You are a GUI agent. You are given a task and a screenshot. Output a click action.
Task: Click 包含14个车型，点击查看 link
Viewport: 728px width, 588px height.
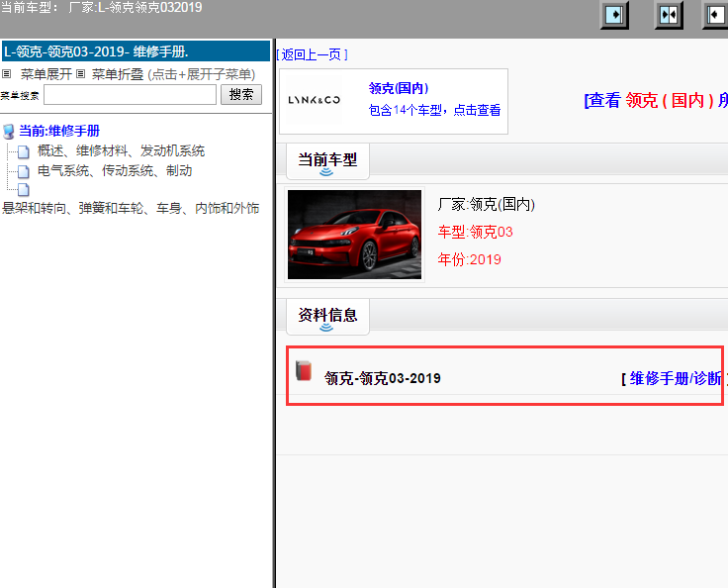tap(434, 110)
